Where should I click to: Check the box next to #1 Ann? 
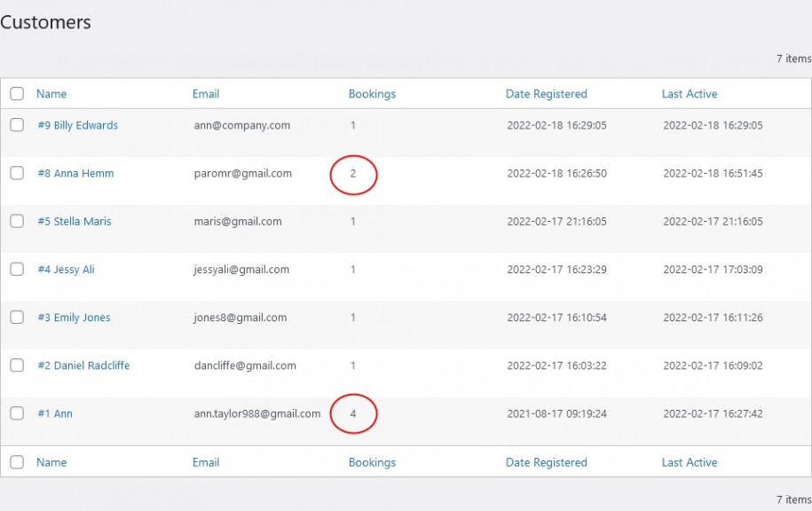pos(16,413)
